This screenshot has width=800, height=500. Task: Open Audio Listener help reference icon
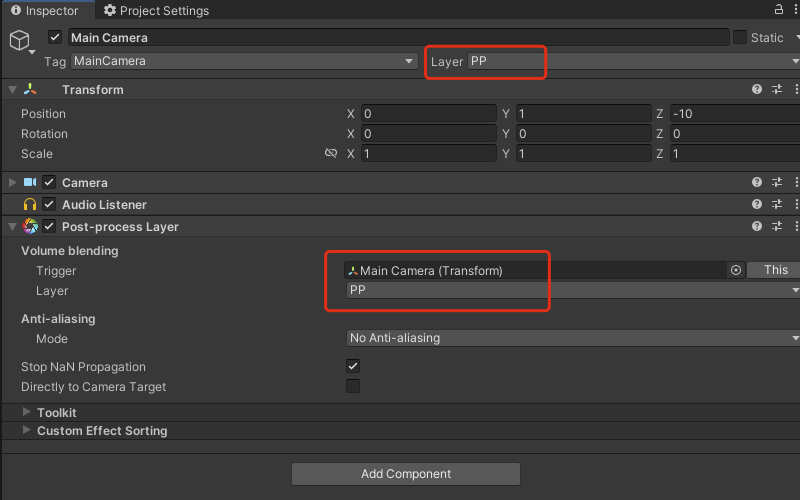757,204
